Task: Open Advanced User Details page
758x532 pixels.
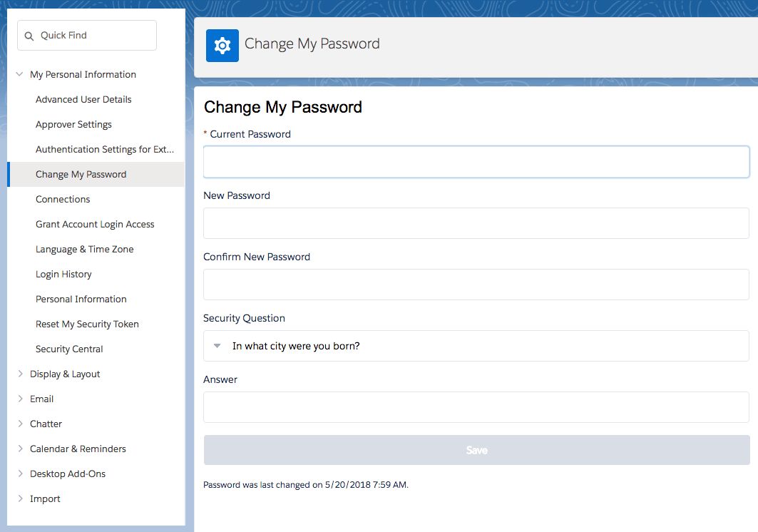Action: [83, 99]
